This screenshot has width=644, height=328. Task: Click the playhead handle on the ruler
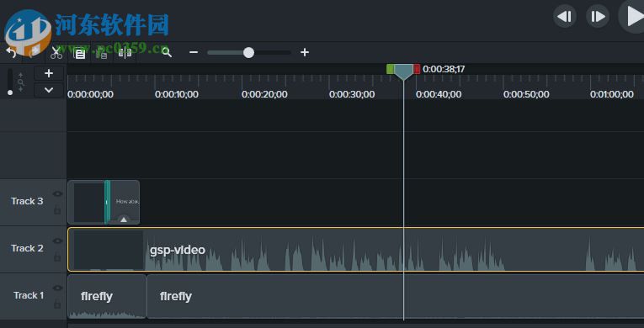click(x=403, y=71)
